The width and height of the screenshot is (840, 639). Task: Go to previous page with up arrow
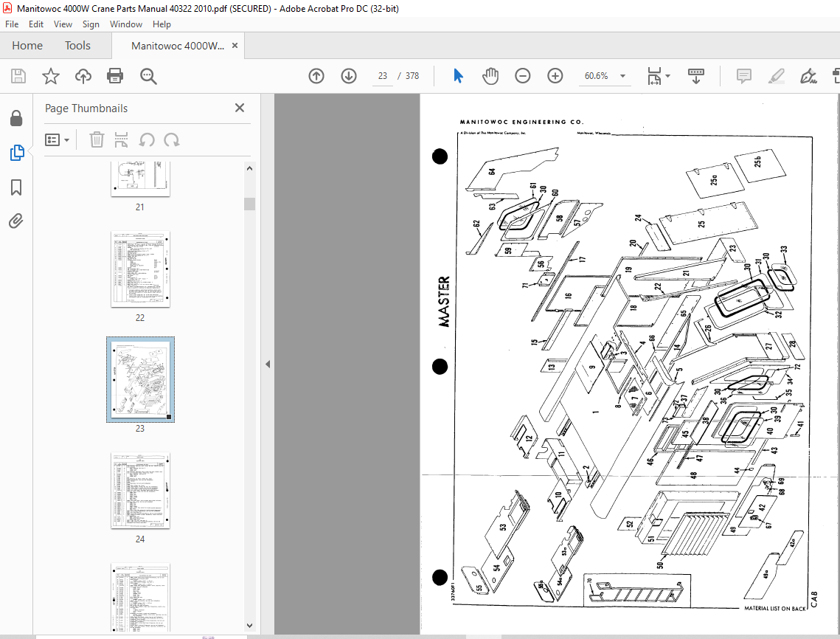[x=316, y=76]
